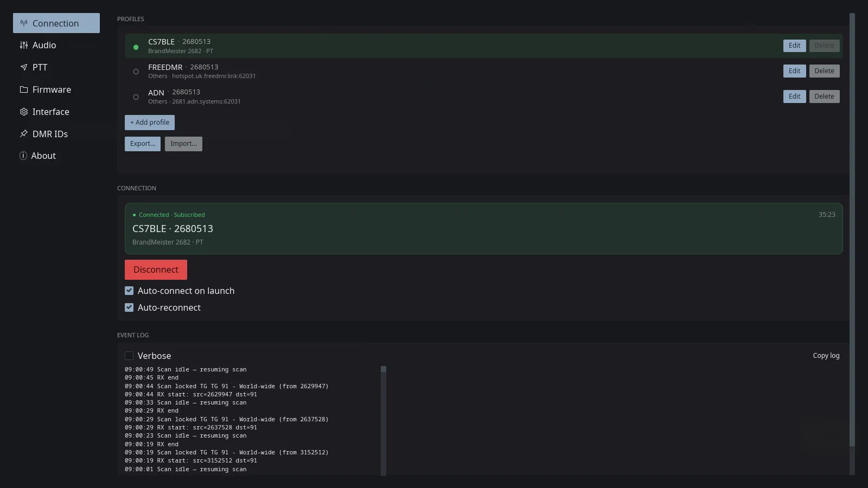The image size is (868, 488).
Task: Click log line 'Scan locked... (from 2637528)'
Action: tap(227, 419)
